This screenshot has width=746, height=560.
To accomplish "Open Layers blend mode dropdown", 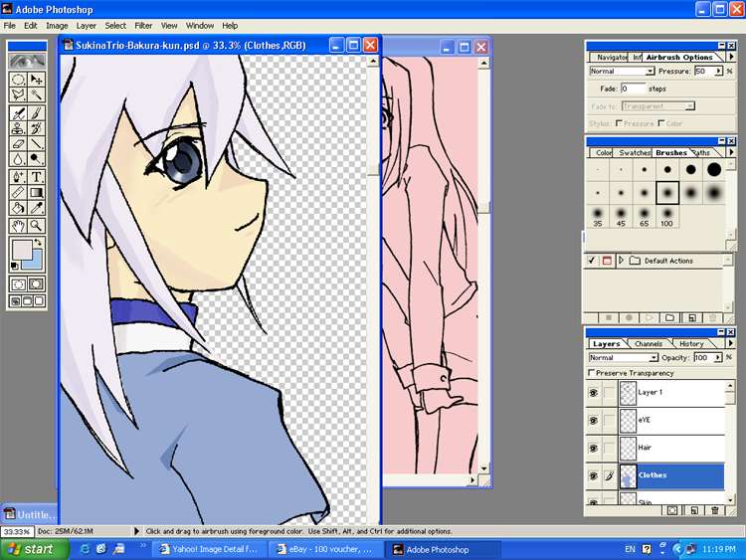I will click(653, 357).
